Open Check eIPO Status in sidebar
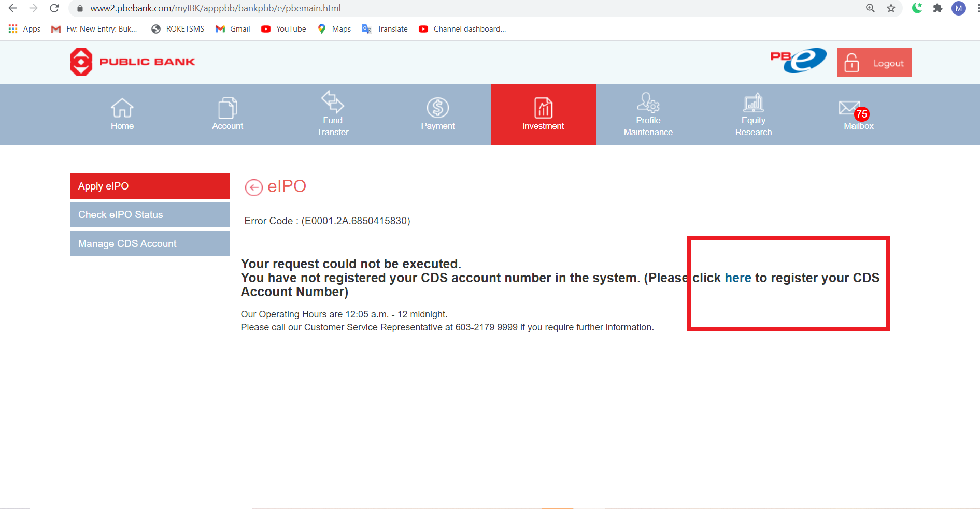Viewport: 980px width, 509px height. pos(150,214)
